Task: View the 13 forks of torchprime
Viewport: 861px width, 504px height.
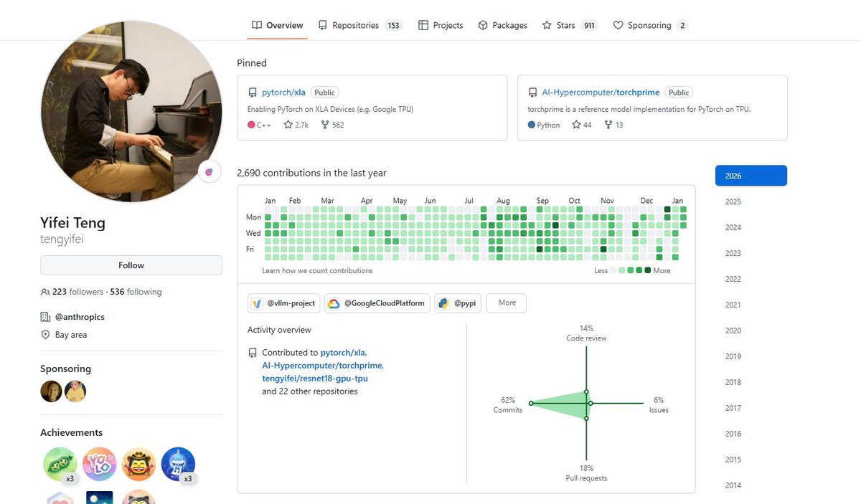Action: click(614, 125)
